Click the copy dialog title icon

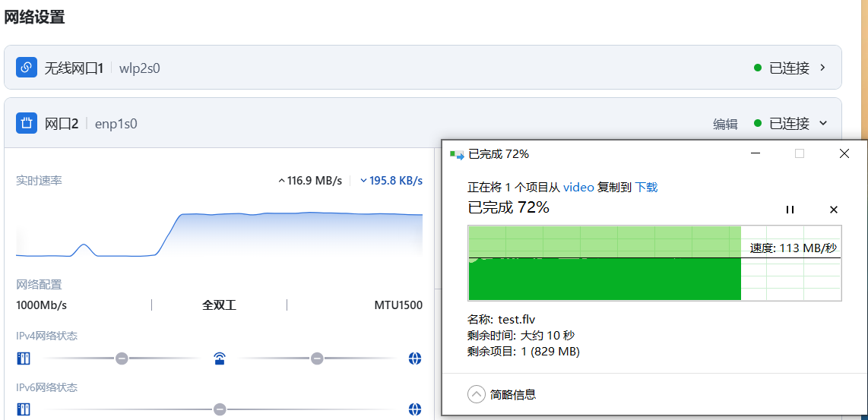point(458,154)
